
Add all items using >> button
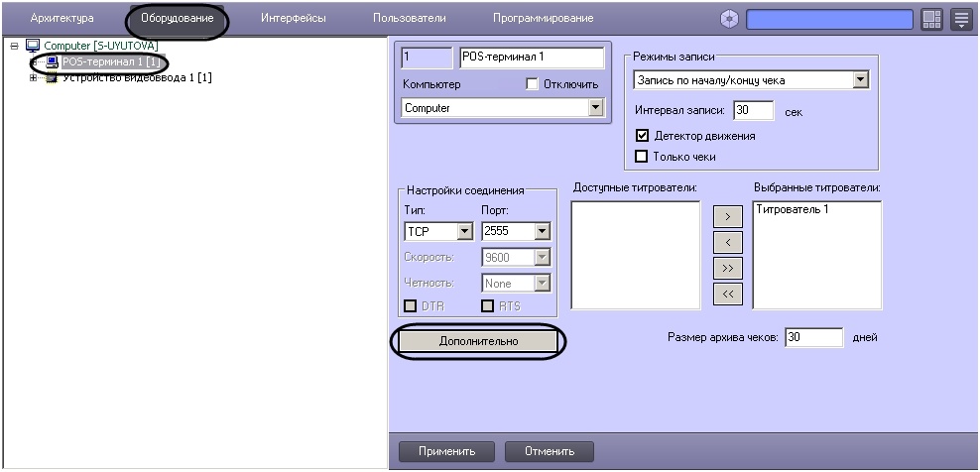coord(727,268)
